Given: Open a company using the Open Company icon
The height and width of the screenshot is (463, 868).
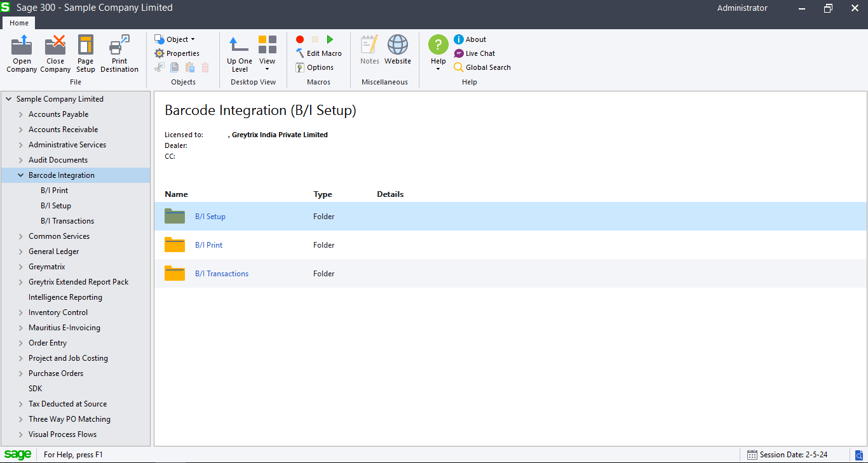Looking at the screenshot, I should 21,53.
